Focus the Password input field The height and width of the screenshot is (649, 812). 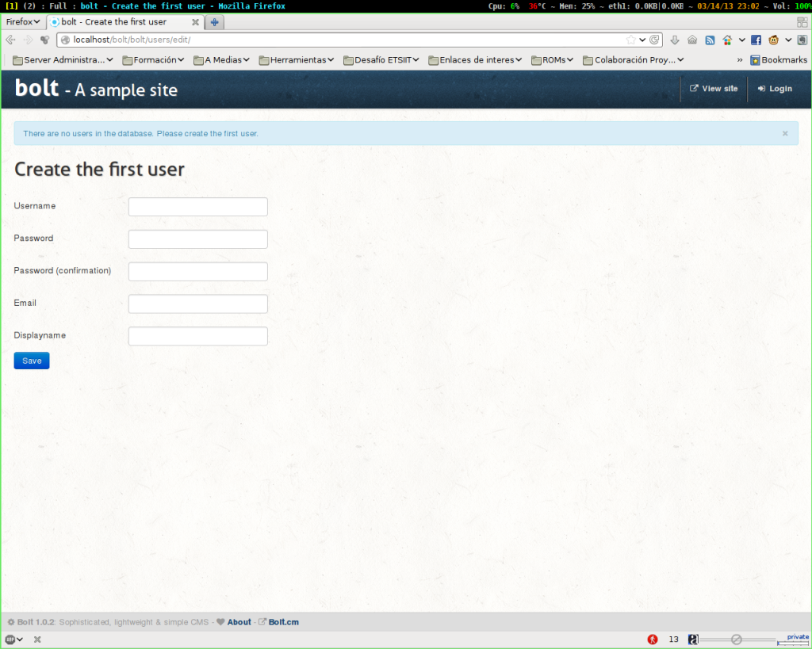[197, 239]
